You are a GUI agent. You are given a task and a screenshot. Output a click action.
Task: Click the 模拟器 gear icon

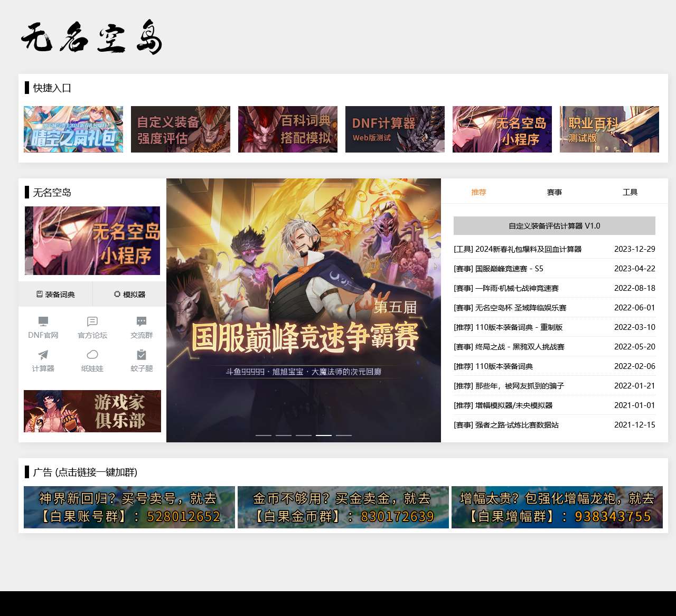coord(117,294)
